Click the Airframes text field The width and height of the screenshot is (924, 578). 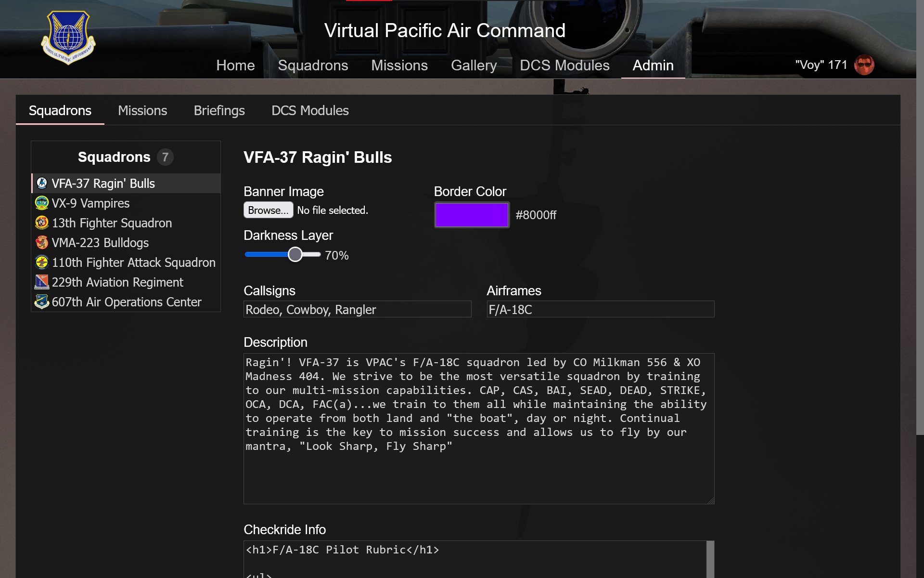pyautogui.click(x=600, y=309)
